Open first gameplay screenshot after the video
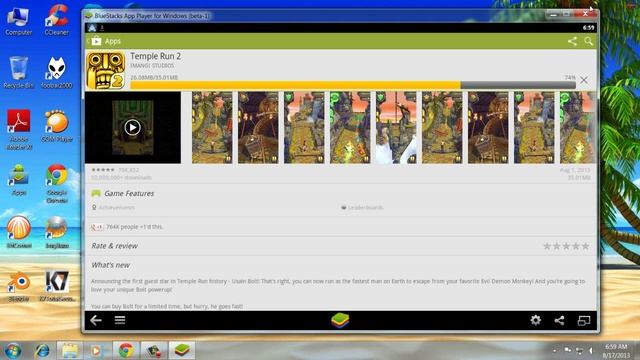The width and height of the screenshot is (640, 360). 212,128
